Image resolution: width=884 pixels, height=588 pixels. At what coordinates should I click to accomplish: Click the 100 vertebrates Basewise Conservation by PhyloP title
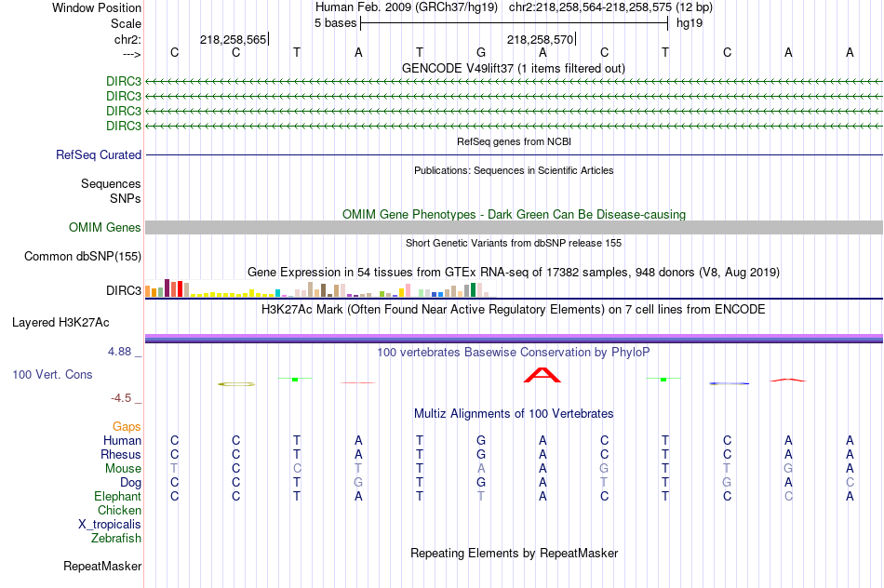coord(514,353)
